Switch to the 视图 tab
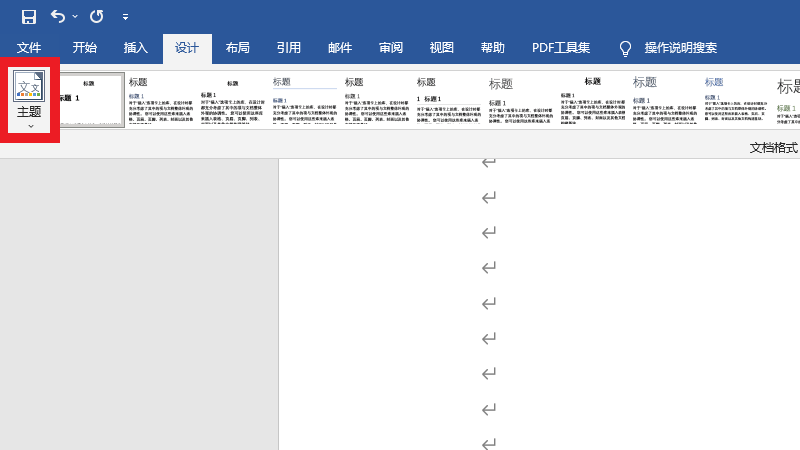Image resolution: width=800 pixels, height=450 pixels. (441, 48)
